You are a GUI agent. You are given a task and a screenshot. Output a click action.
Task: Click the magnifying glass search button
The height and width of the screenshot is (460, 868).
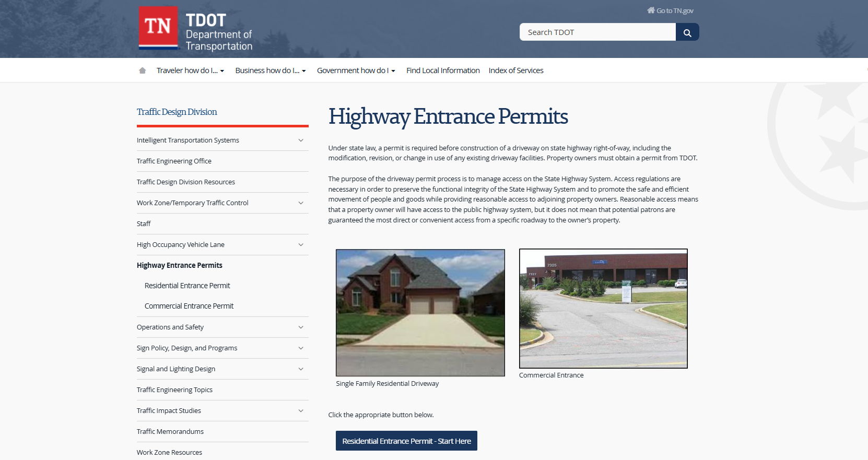click(x=687, y=32)
